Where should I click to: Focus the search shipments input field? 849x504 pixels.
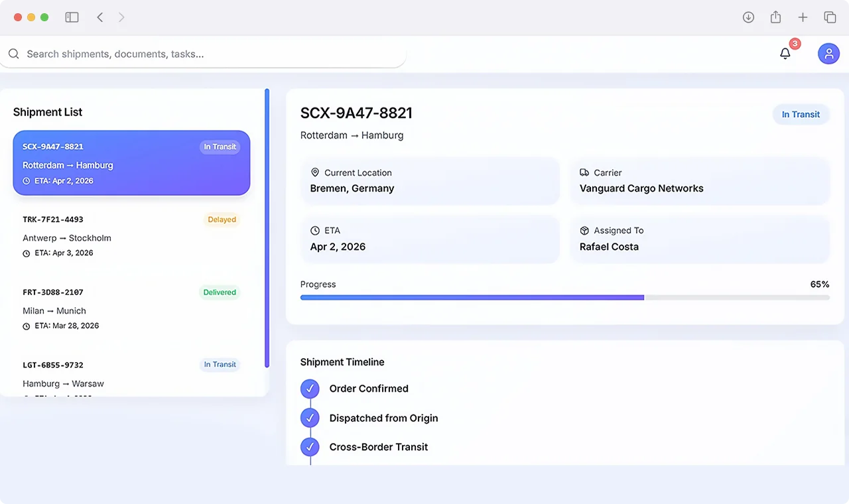(x=203, y=54)
